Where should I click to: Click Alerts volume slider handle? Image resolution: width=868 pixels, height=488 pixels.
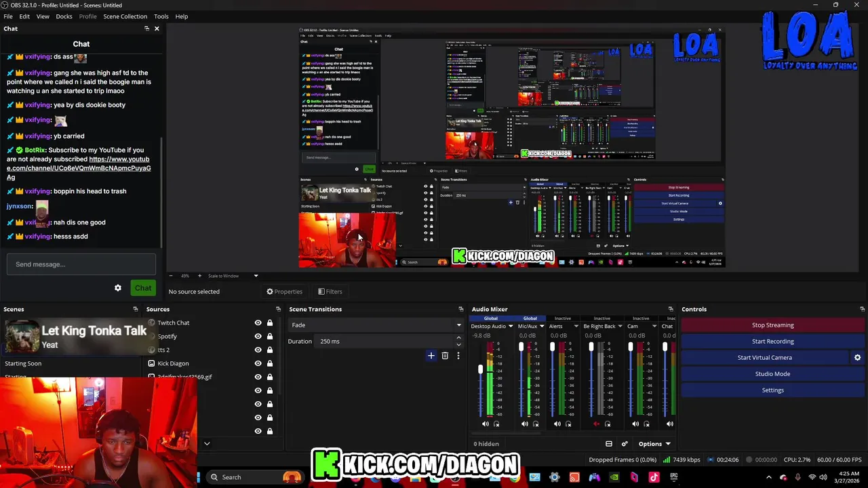click(553, 346)
